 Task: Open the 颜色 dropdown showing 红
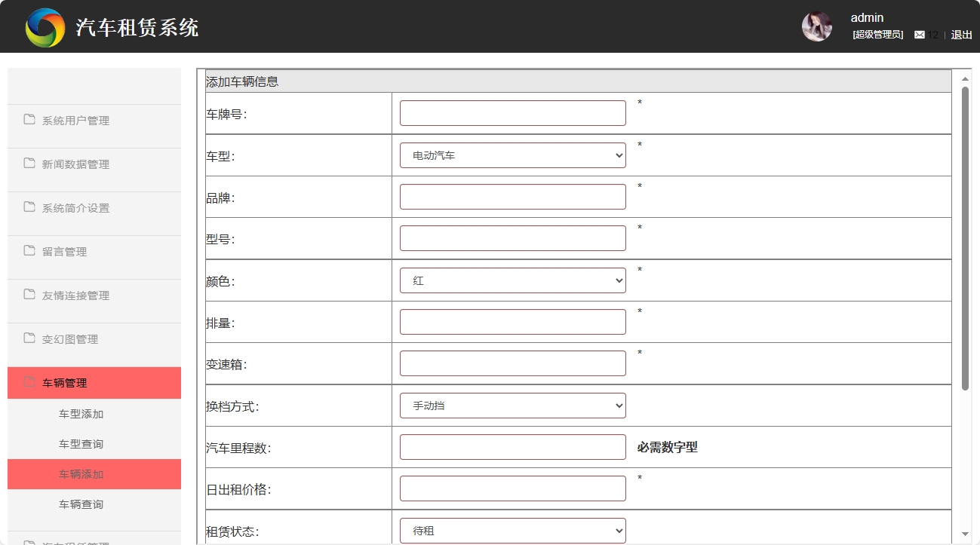[512, 280]
